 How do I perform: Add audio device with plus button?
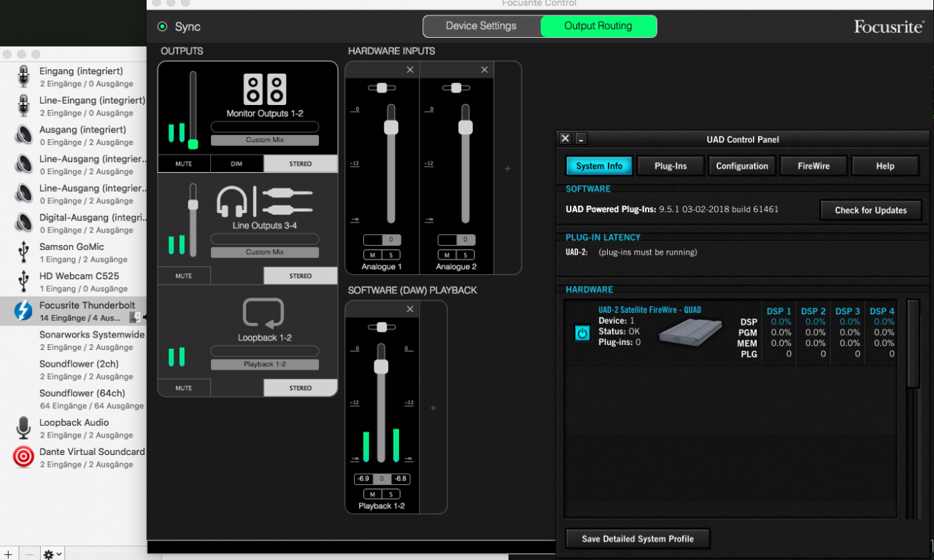[9, 554]
